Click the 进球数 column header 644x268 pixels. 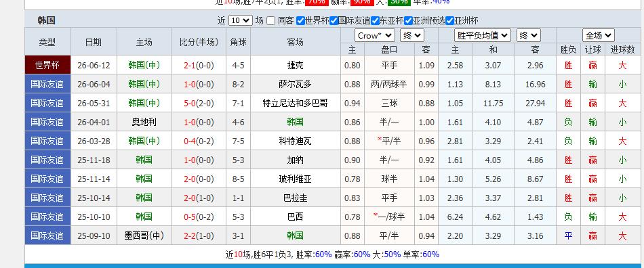click(622, 49)
